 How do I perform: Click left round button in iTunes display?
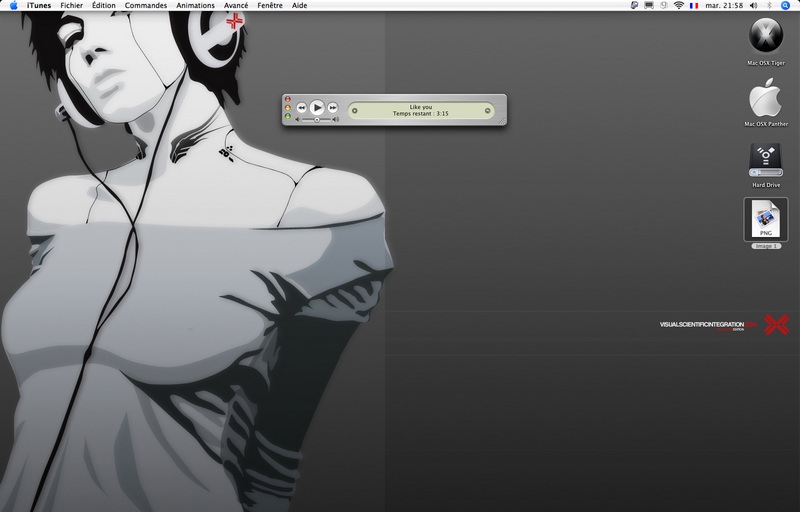[x=355, y=111]
